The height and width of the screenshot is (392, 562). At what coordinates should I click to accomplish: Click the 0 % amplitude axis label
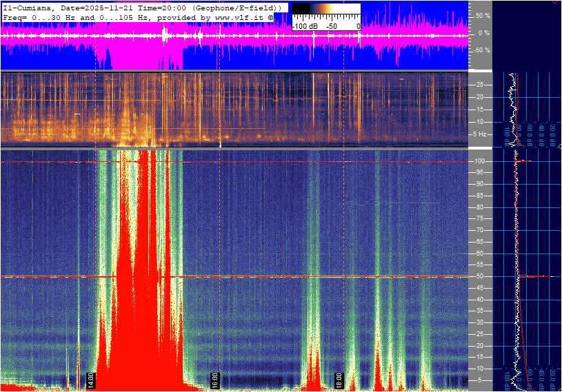484,33
